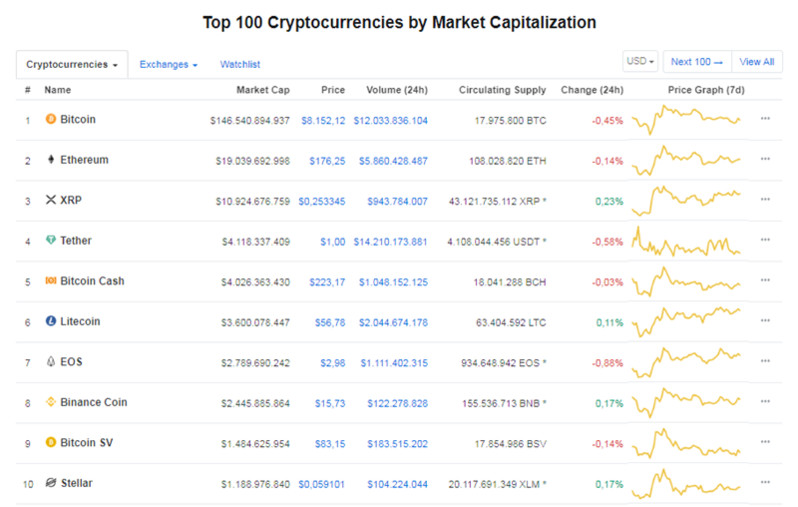Switch to the Watchlist tab
Viewport: 798px width, 507px height.
(240, 65)
